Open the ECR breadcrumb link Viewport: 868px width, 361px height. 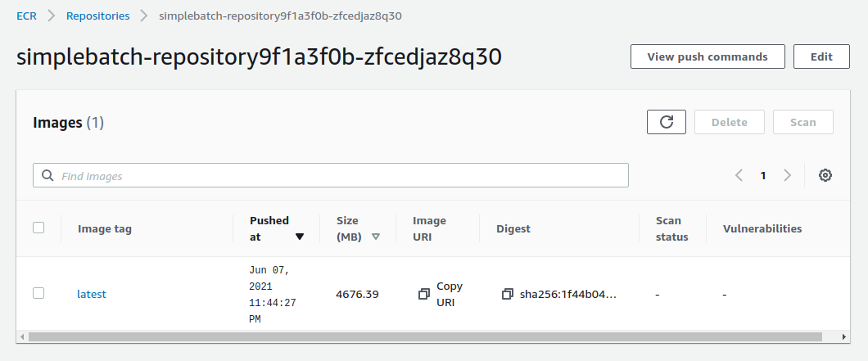[27, 16]
